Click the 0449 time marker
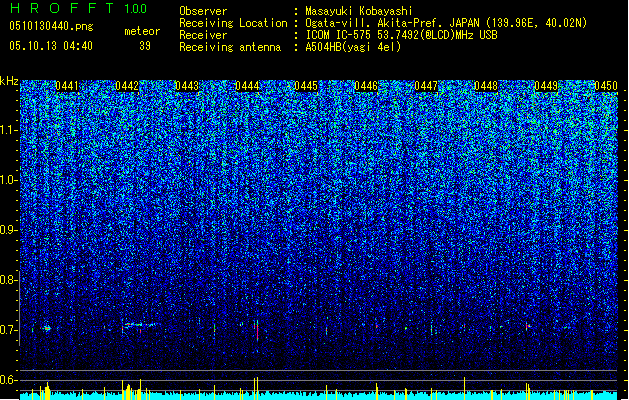 [x=546, y=86]
